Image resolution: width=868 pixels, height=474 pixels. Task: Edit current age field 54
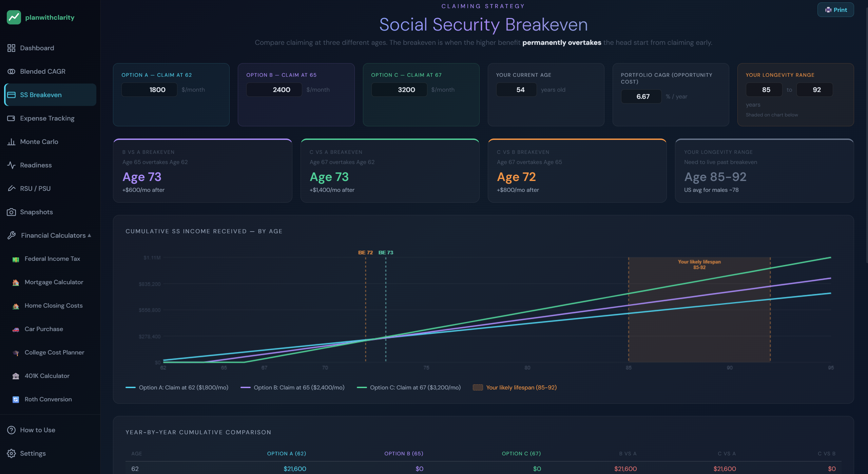[516, 90]
